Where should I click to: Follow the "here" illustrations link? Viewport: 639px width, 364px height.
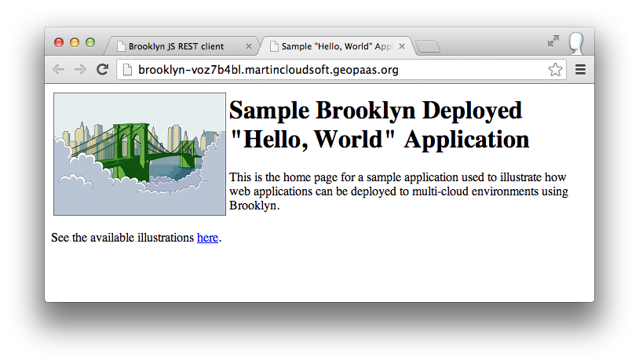[207, 238]
